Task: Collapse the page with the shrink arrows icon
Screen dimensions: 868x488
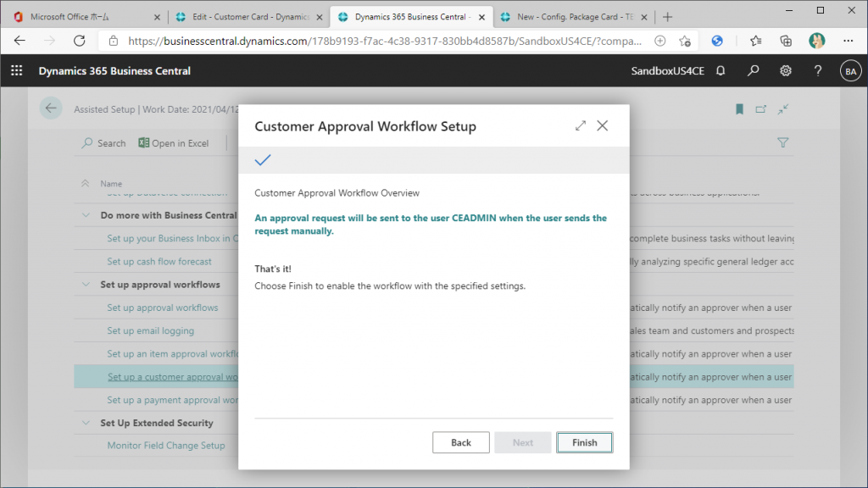Action: coord(782,109)
